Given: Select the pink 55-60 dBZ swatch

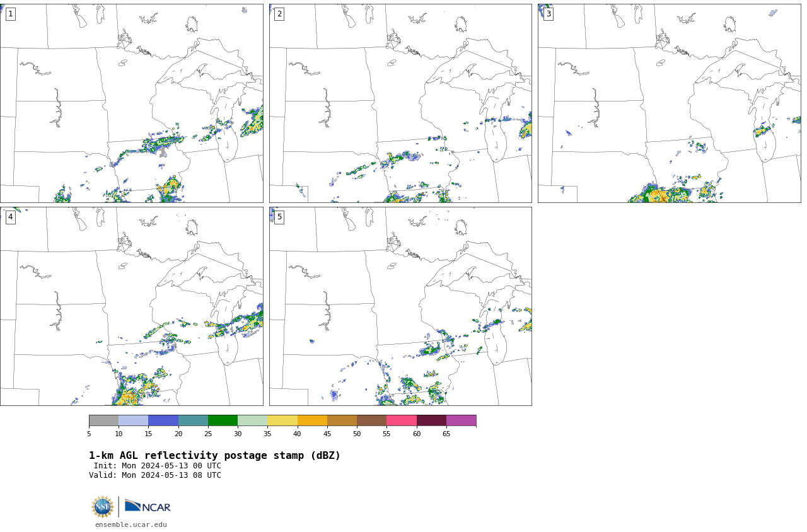Looking at the screenshot, I should click(402, 420).
